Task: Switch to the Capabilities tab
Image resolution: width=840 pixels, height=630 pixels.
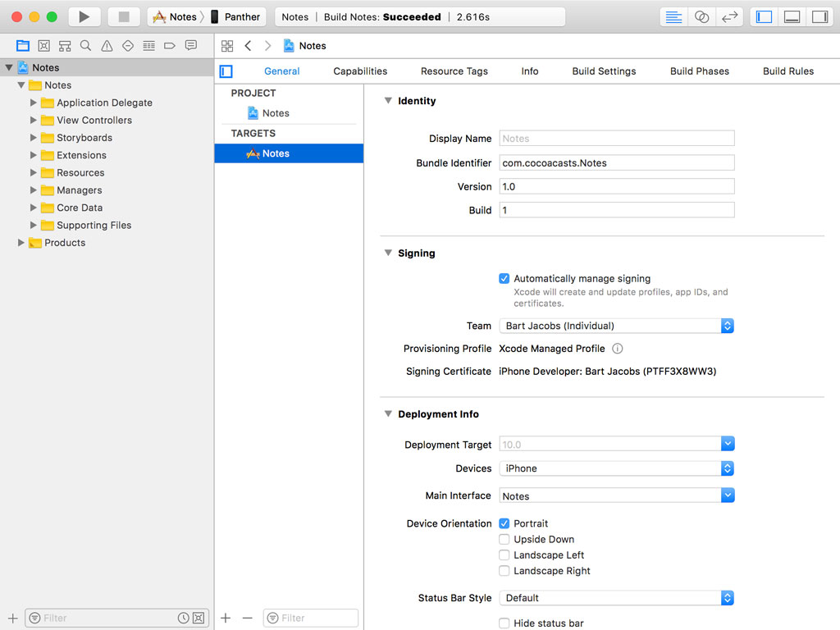Action: click(x=360, y=71)
